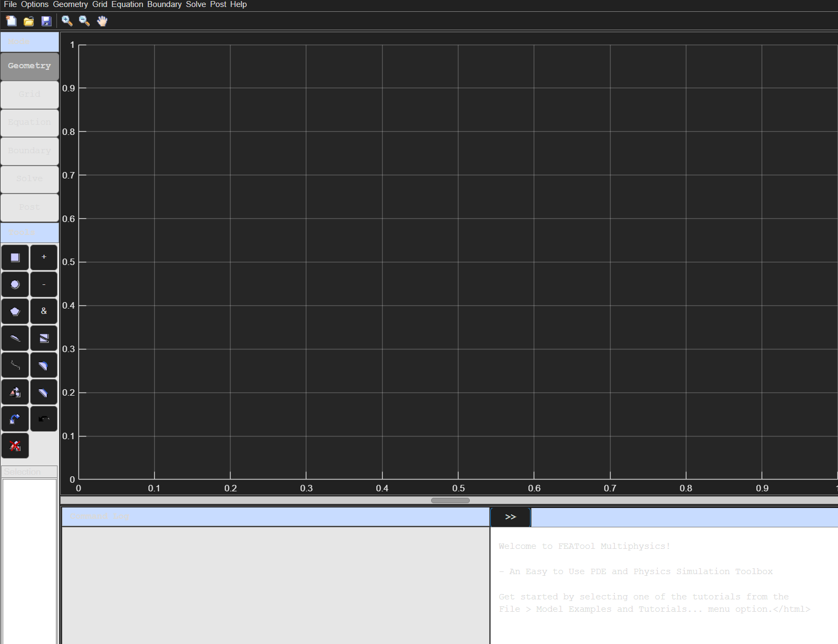Open the Geometry menu
Screen dimensions: 838x644
coord(70,4)
